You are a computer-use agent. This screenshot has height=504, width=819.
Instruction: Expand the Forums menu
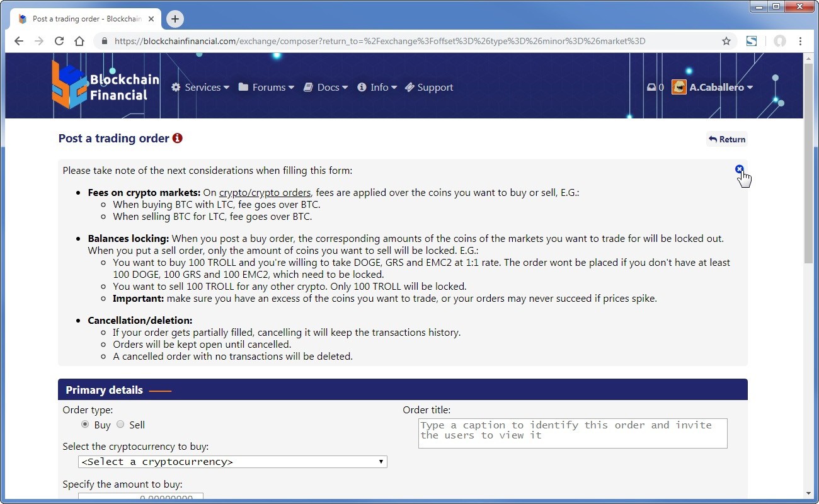[266, 88]
